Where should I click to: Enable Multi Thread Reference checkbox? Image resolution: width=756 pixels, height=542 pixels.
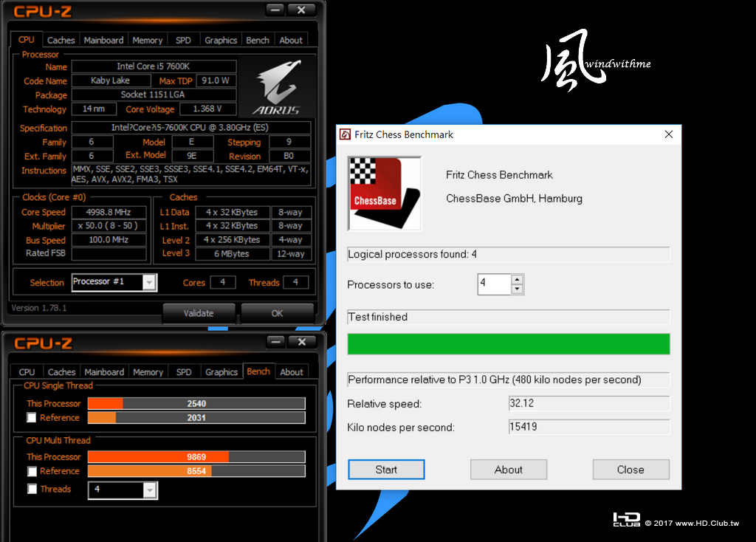(32, 471)
